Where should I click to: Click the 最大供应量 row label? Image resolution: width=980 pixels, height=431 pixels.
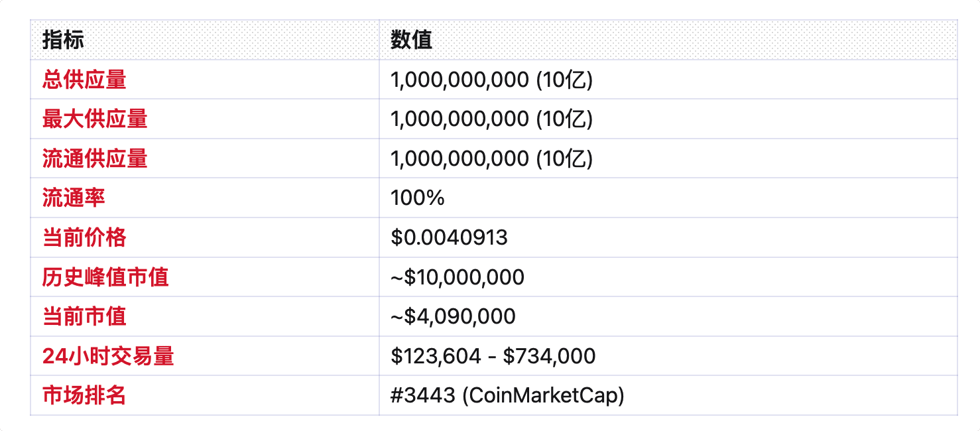tap(95, 119)
